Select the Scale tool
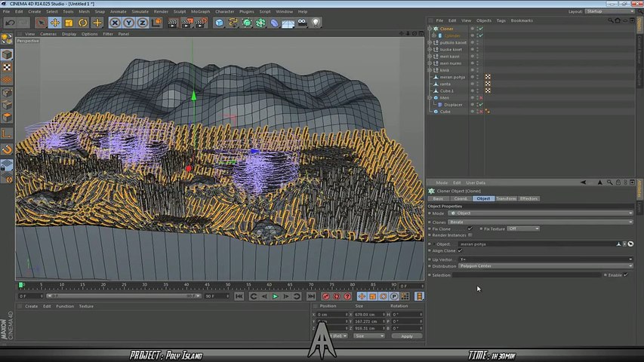644x362 pixels. pyautogui.click(x=69, y=23)
